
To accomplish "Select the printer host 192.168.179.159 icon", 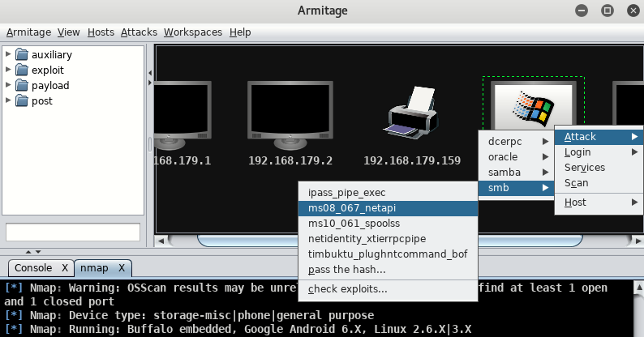I will pyautogui.click(x=412, y=113).
